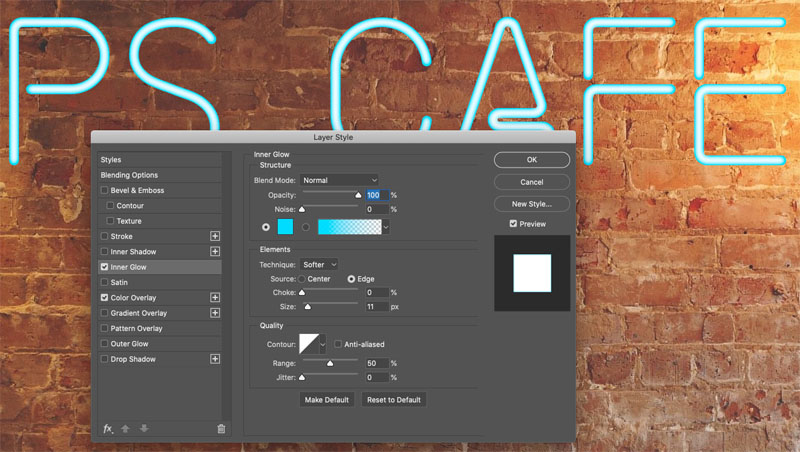
Task: Enable the Outer Glow checkbox
Action: click(105, 344)
